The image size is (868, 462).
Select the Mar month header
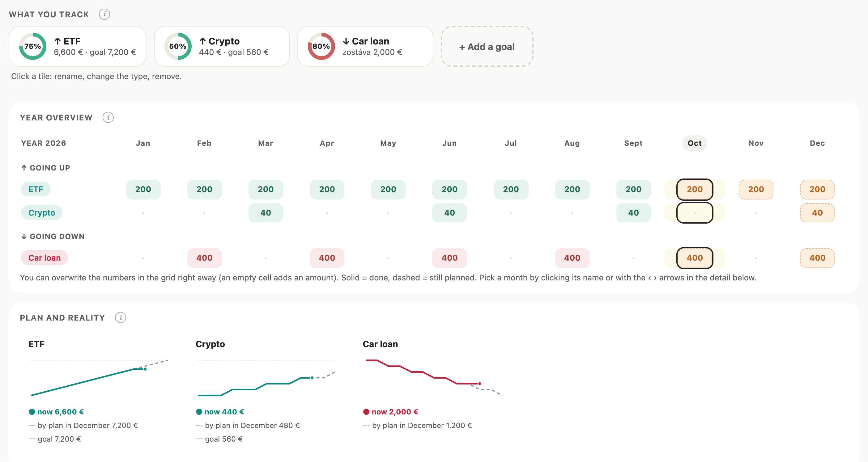(266, 143)
